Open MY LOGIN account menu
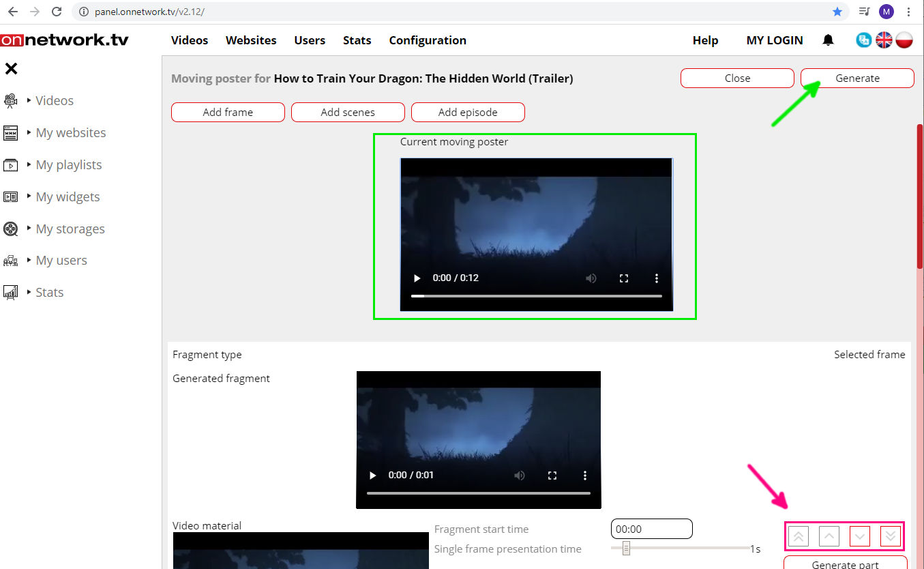Screen dimensions: 924x569 [775, 40]
